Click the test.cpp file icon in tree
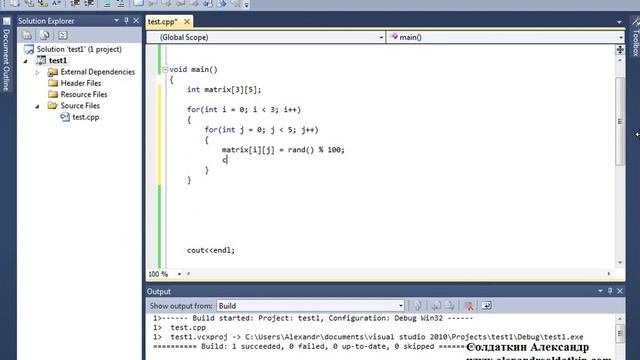The image size is (640, 360). point(64,117)
